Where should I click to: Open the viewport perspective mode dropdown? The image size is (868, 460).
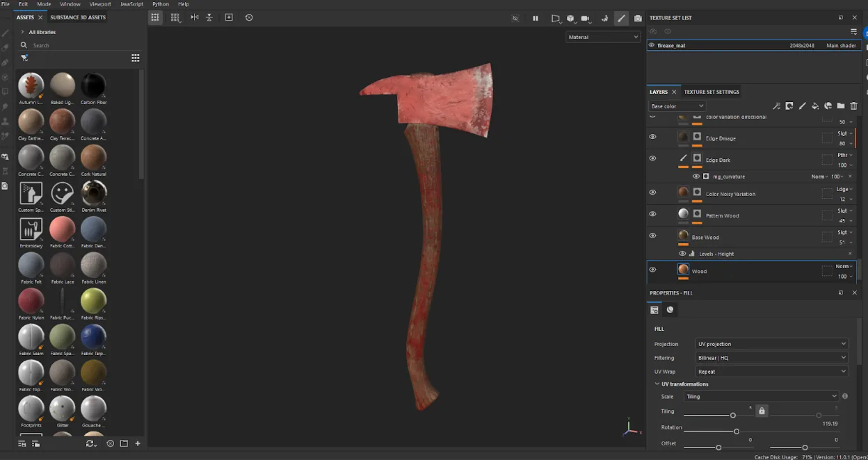(x=556, y=19)
